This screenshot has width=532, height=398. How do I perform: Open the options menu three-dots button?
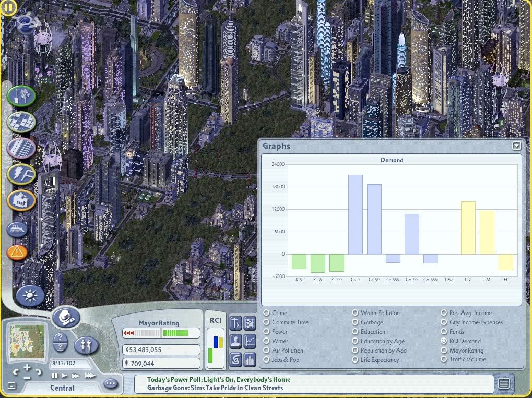(111, 383)
